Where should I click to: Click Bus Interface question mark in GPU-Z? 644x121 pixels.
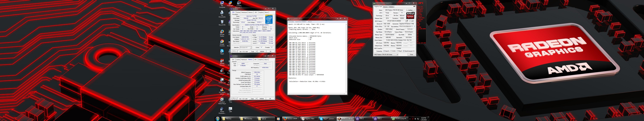click(x=414, y=27)
